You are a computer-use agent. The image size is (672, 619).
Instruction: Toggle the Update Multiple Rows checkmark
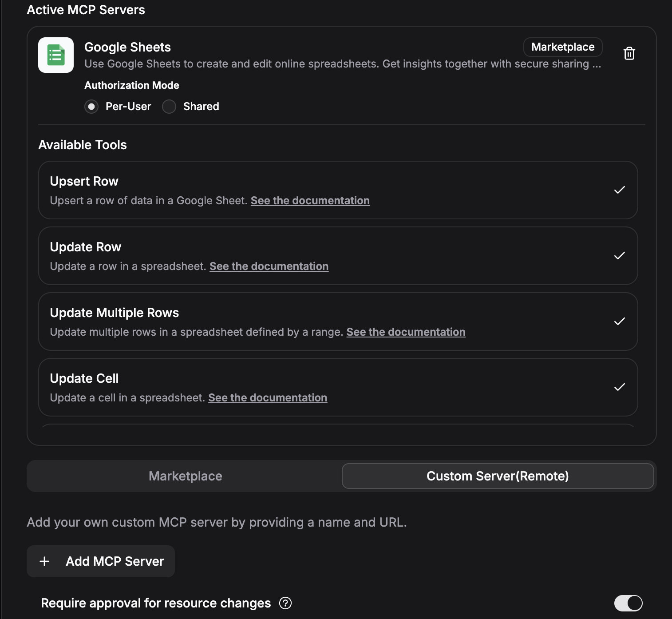[620, 321]
